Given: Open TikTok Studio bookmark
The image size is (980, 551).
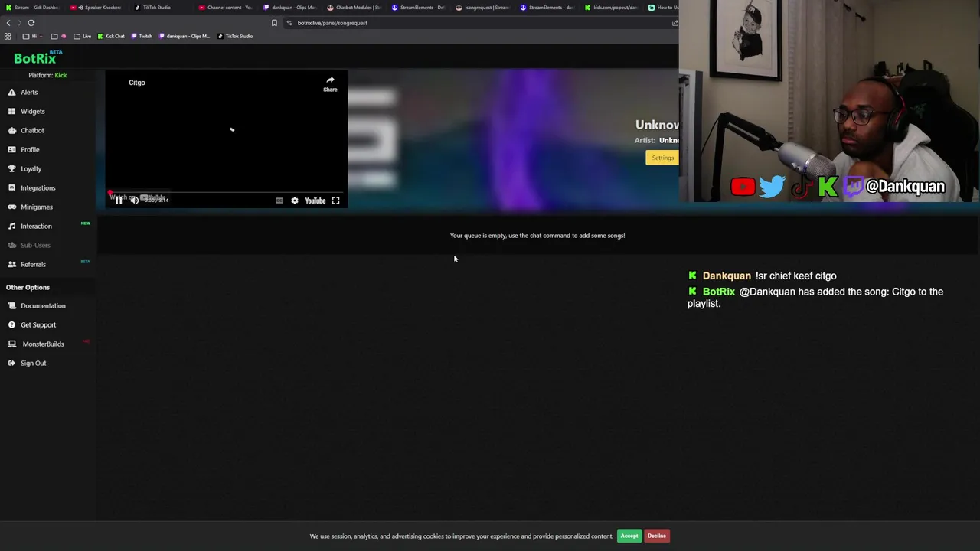Looking at the screenshot, I should point(236,36).
